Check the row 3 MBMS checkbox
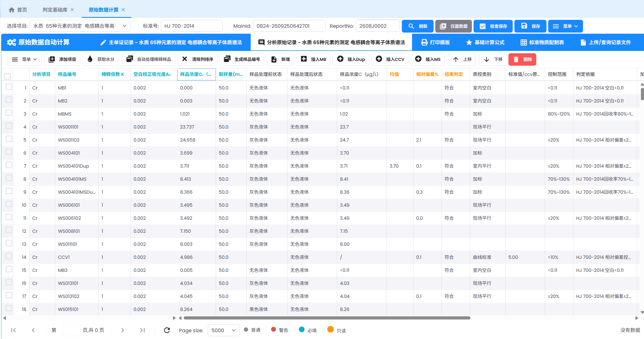The image size is (644, 339). click(x=9, y=113)
